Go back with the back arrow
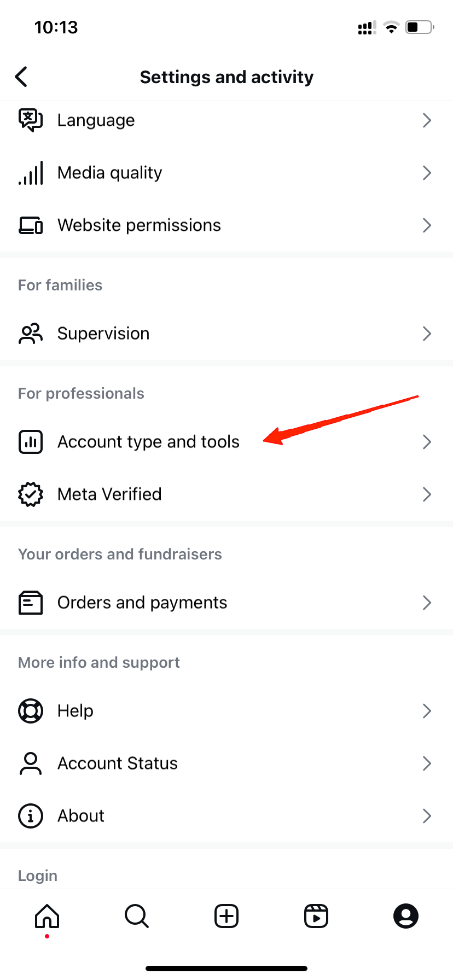Image resolution: width=453 pixels, height=980 pixels. [21, 77]
